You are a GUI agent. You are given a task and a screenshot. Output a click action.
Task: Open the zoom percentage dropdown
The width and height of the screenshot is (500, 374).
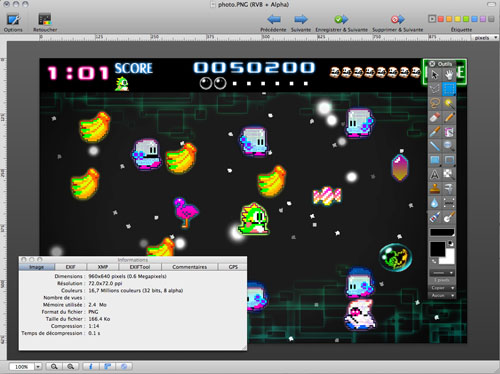38,366
